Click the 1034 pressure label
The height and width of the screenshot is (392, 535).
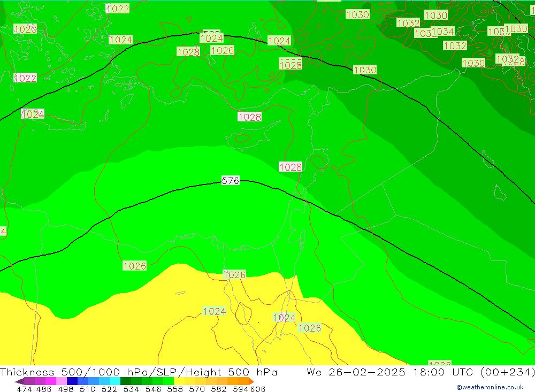(x=442, y=32)
